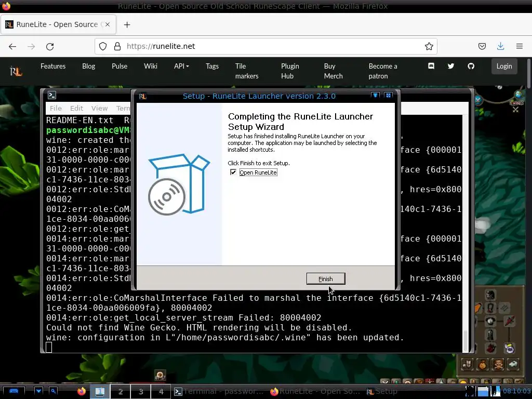Open a new tab with plus button

127,25
